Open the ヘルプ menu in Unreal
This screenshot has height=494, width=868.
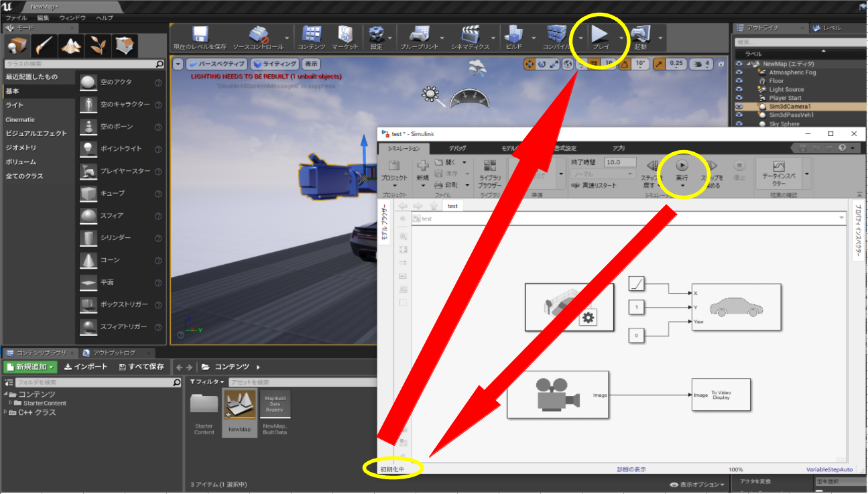point(105,17)
